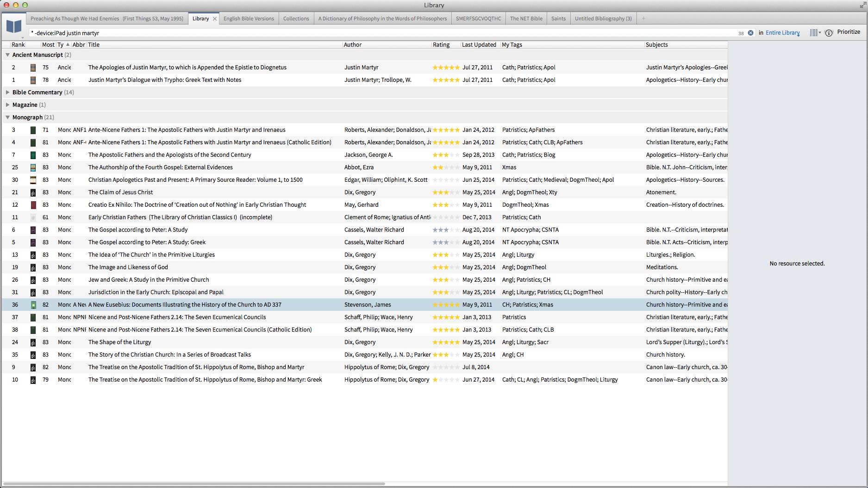This screenshot has height=488, width=868.
Task: Switch to the Collections tab
Action: pyautogui.click(x=296, y=19)
